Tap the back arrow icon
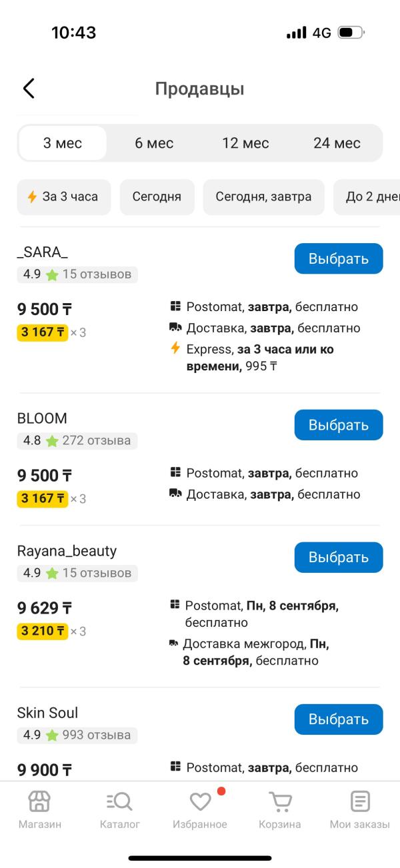 click(x=29, y=89)
